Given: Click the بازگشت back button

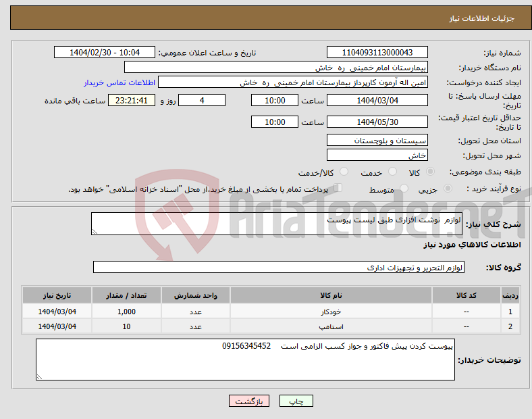Looking at the screenshot, I should coord(249,401).
